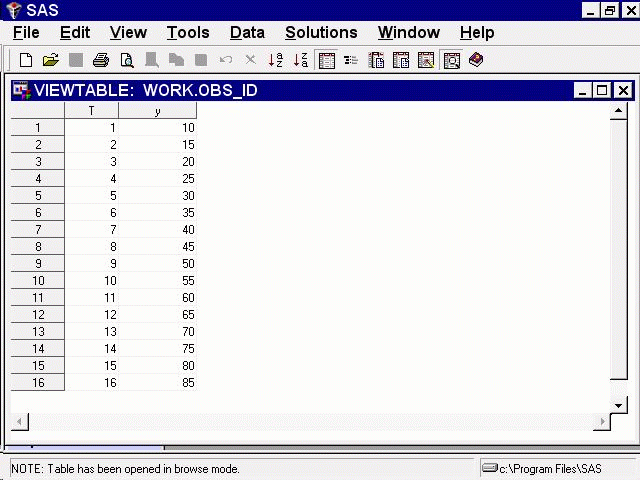This screenshot has height=480, width=640.
Task: Click the vertical scrollbar down arrow
Action: tap(618, 405)
